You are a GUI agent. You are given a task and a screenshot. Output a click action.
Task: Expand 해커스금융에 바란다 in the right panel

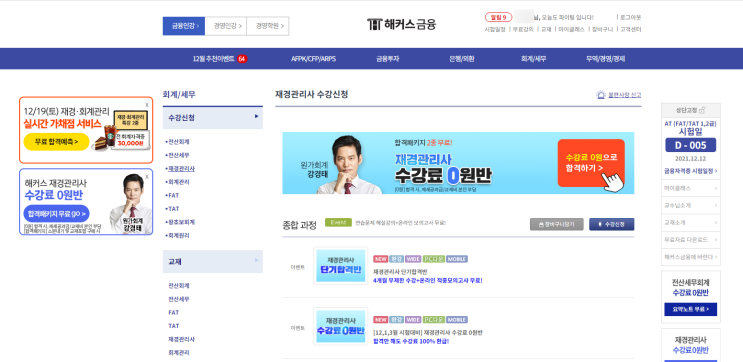pos(690,257)
